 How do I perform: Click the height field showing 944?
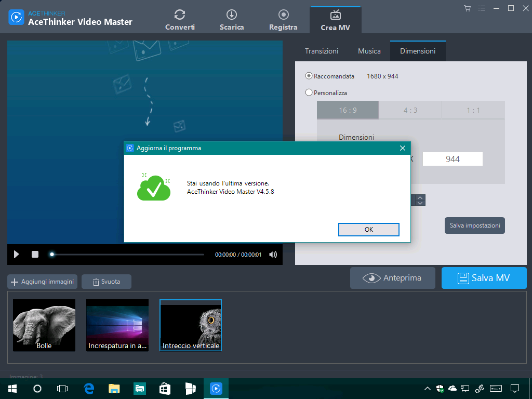click(x=453, y=159)
